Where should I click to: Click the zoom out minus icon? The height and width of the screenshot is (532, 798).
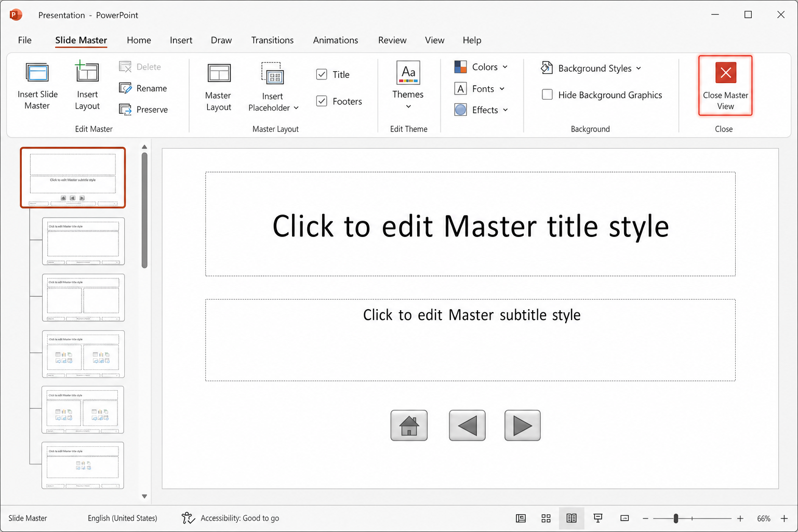[645, 518]
